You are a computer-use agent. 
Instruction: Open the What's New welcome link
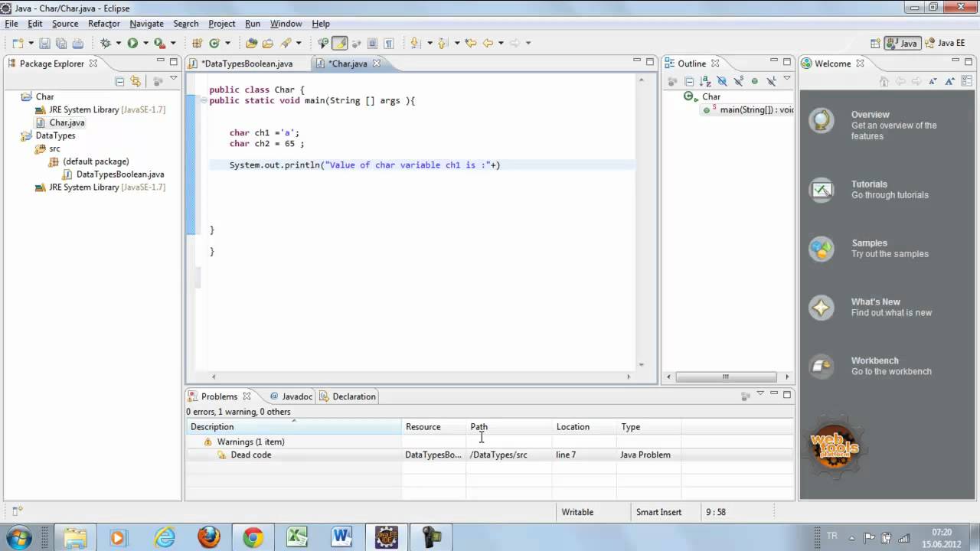click(876, 302)
